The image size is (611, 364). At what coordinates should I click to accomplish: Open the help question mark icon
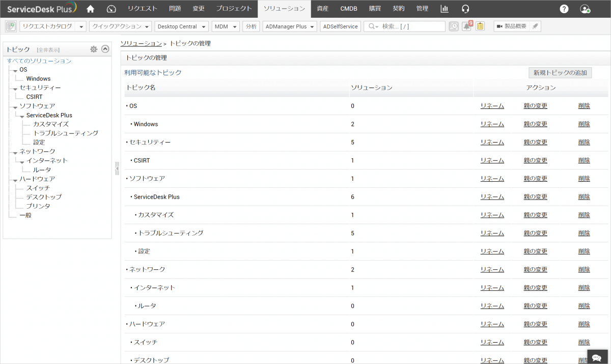(564, 9)
